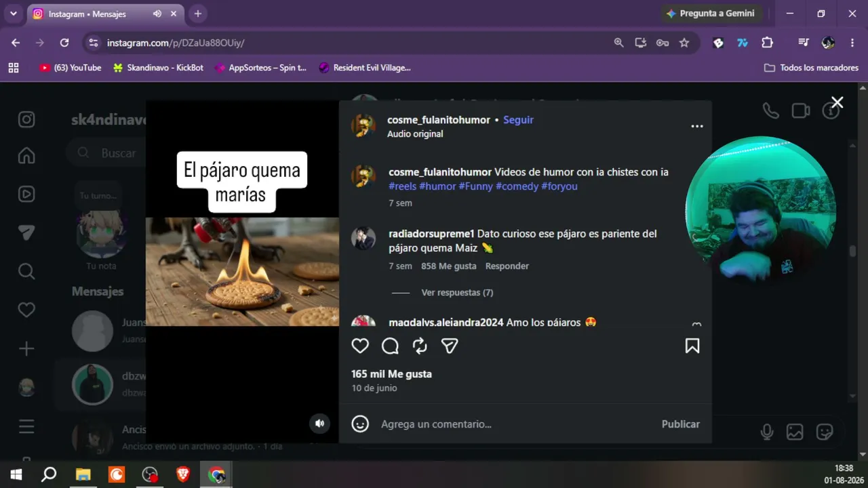
Task: Mute the reel using the speaker button
Action: pos(319,424)
